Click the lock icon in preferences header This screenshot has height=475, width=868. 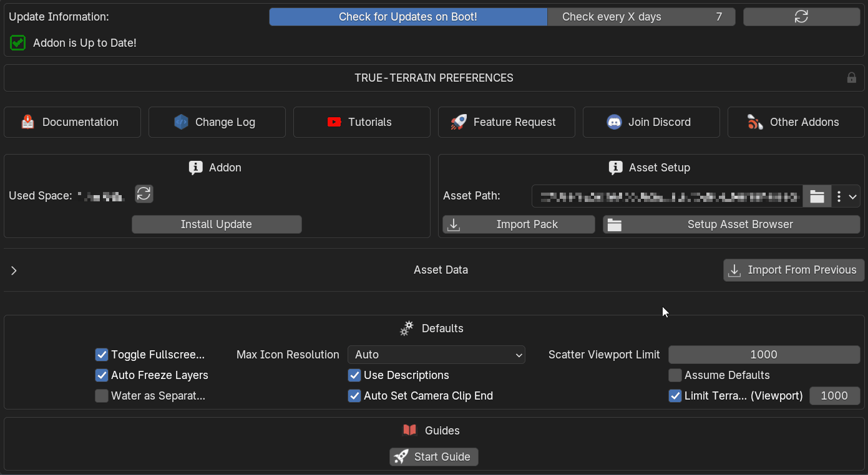point(851,78)
